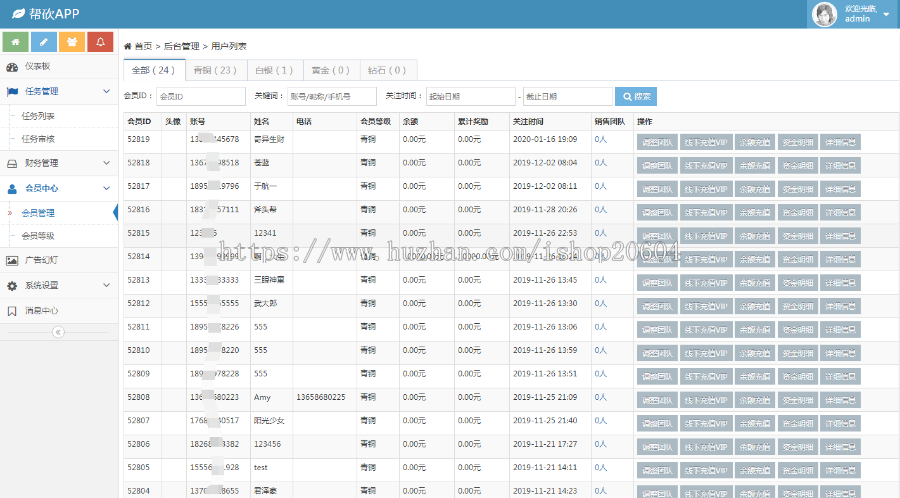The height and width of the screenshot is (498, 900).
Task: Click the 起始日期 start date field
Action: coord(471,96)
